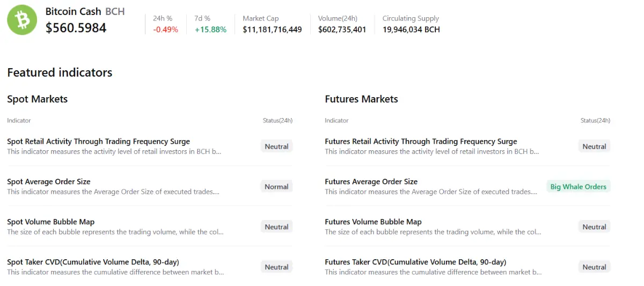Open the Futures Average Order Size indicator

pyautogui.click(x=371, y=182)
